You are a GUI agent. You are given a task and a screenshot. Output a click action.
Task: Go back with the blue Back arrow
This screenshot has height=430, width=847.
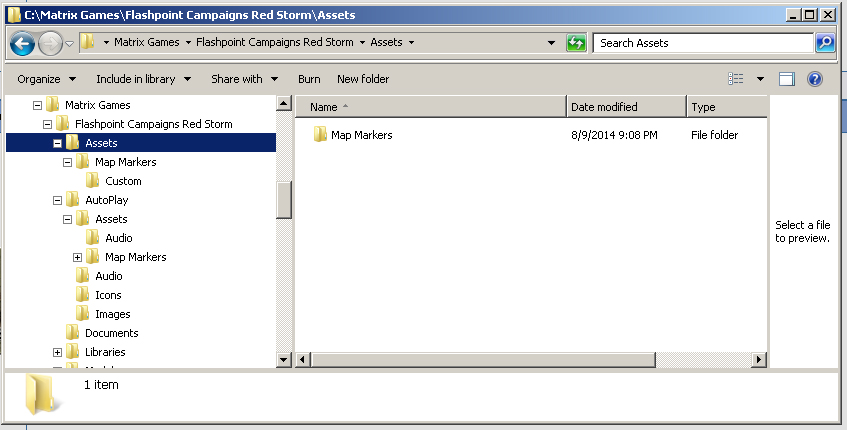point(23,43)
